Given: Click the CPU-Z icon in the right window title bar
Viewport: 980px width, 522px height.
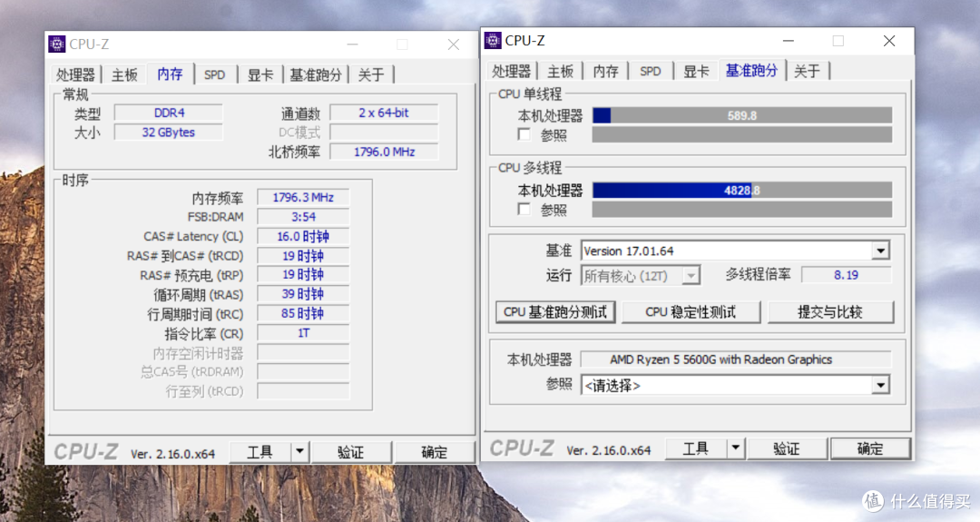Looking at the screenshot, I should 493,41.
